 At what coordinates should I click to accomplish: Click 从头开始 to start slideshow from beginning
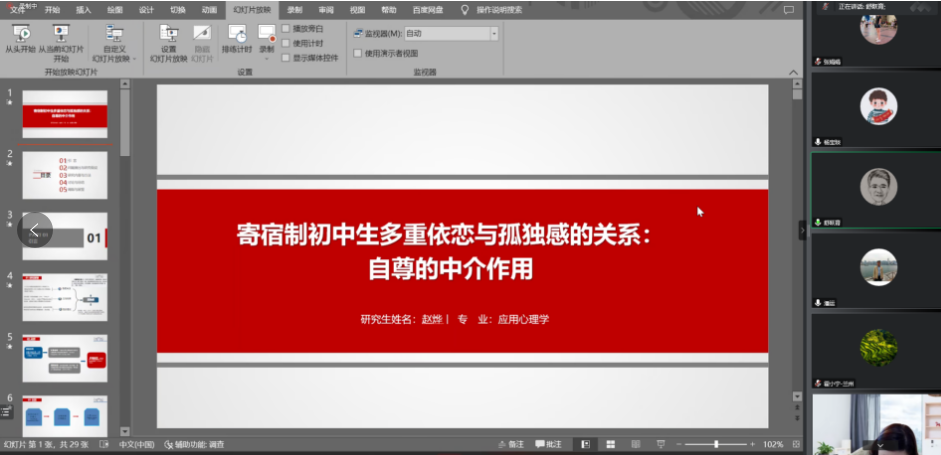pos(20,38)
